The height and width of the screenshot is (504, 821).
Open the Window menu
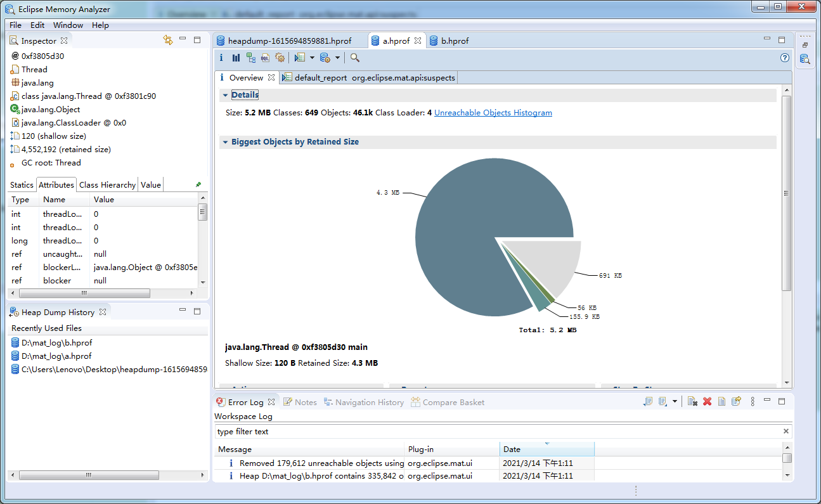[x=68, y=25]
